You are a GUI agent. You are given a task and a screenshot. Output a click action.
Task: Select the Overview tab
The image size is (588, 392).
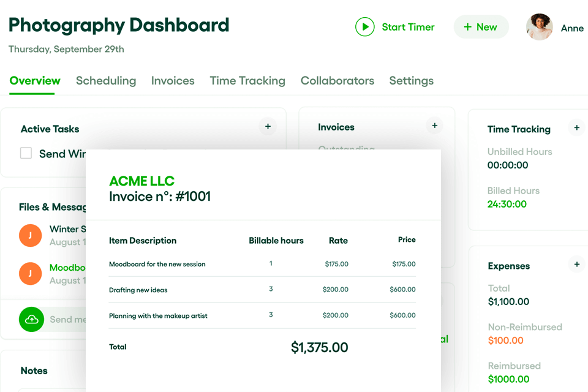pyautogui.click(x=35, y=81)
